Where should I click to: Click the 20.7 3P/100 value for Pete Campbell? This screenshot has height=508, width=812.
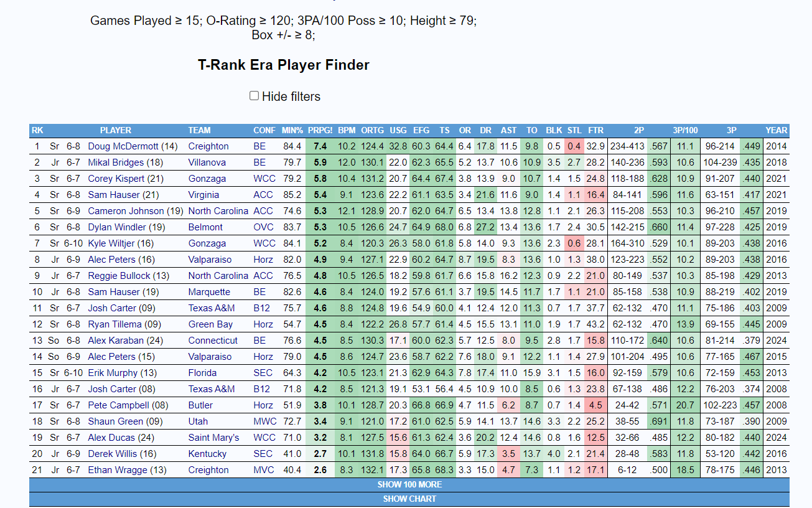[x=685, y=405]
